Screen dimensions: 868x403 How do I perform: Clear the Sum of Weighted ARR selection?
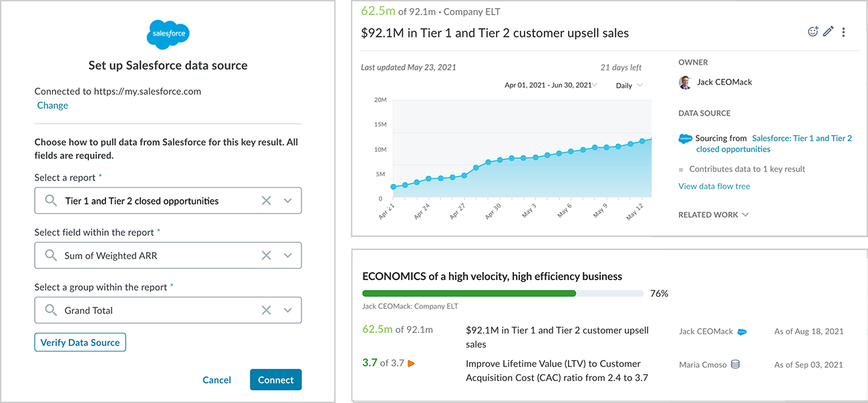tap(266, 255)
